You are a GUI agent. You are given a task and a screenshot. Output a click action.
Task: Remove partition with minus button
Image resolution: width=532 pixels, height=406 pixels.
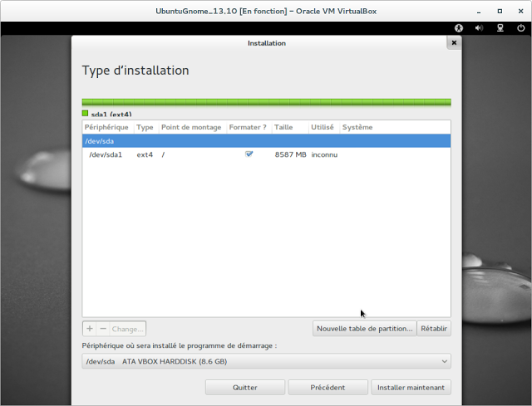(x=103, y=329)
